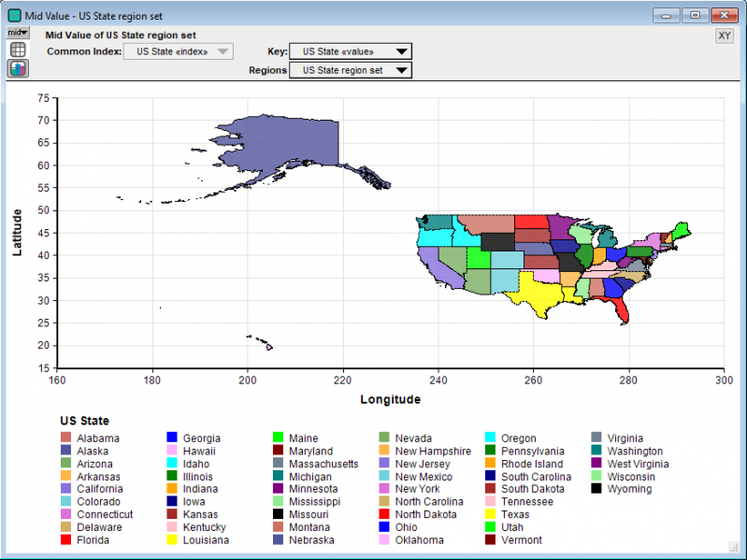747x560 pixels.
Task: Open the Regions US State region set dropdown
Action: 351,70
